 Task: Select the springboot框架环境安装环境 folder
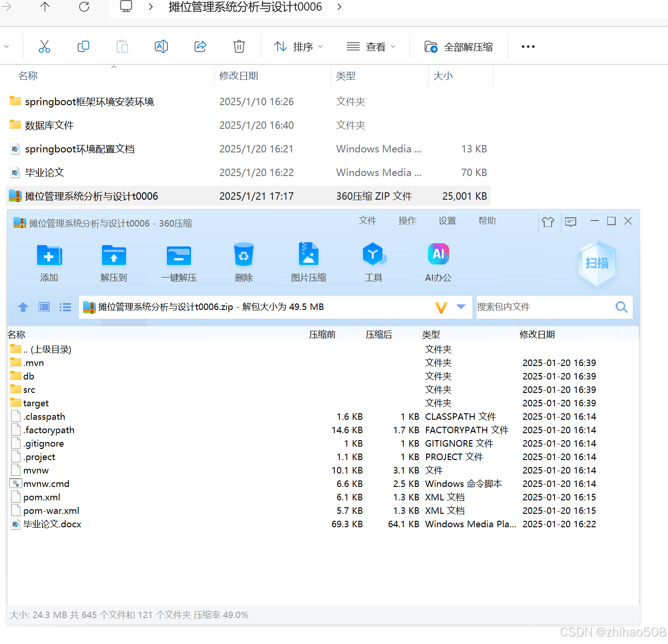[x=248, y=101]
